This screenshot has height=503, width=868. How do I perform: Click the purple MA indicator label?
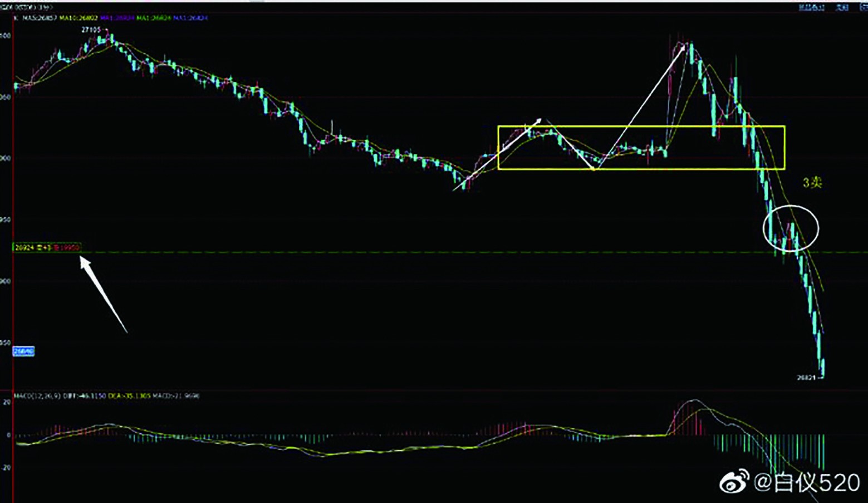click(x=117, y=18)
